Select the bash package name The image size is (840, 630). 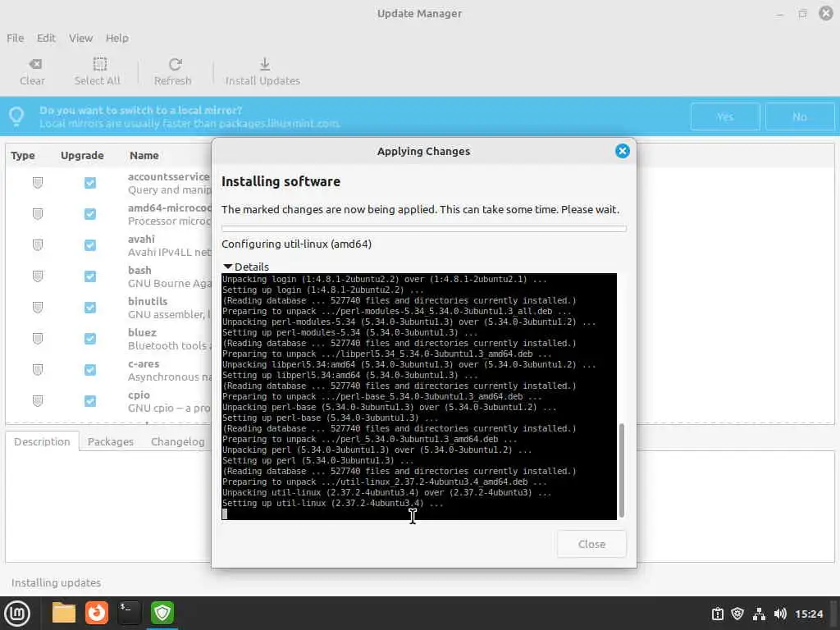139,270
